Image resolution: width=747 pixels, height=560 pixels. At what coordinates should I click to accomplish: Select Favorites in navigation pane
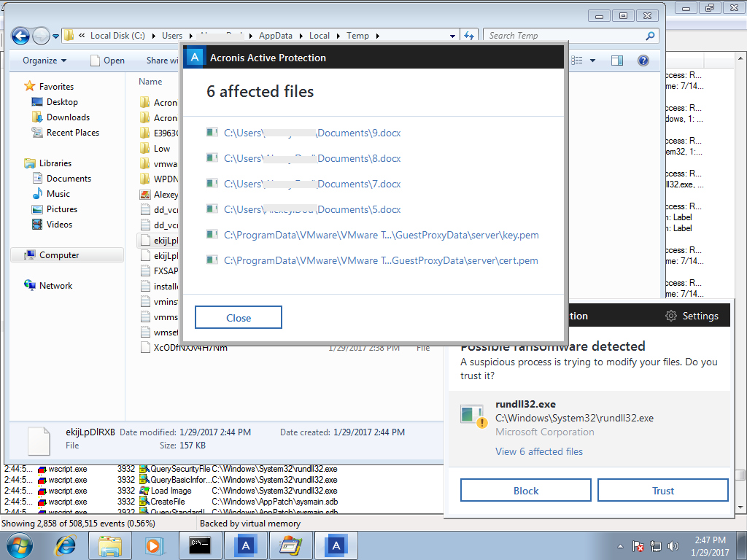pos(49,86)
